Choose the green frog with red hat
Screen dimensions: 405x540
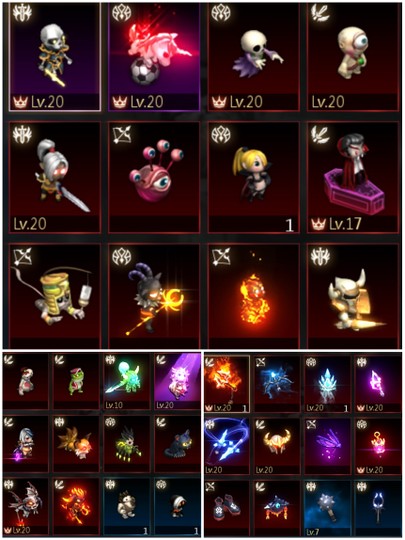(76, 381)
